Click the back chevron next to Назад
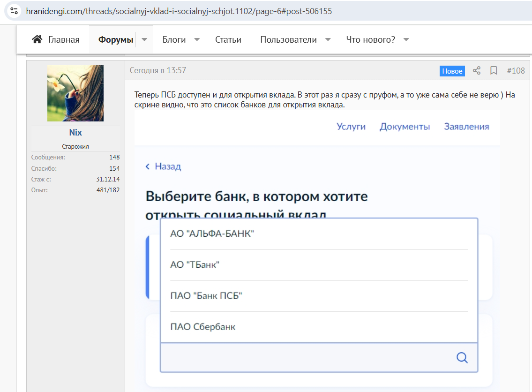532x392 pixels. click(148, 166)
